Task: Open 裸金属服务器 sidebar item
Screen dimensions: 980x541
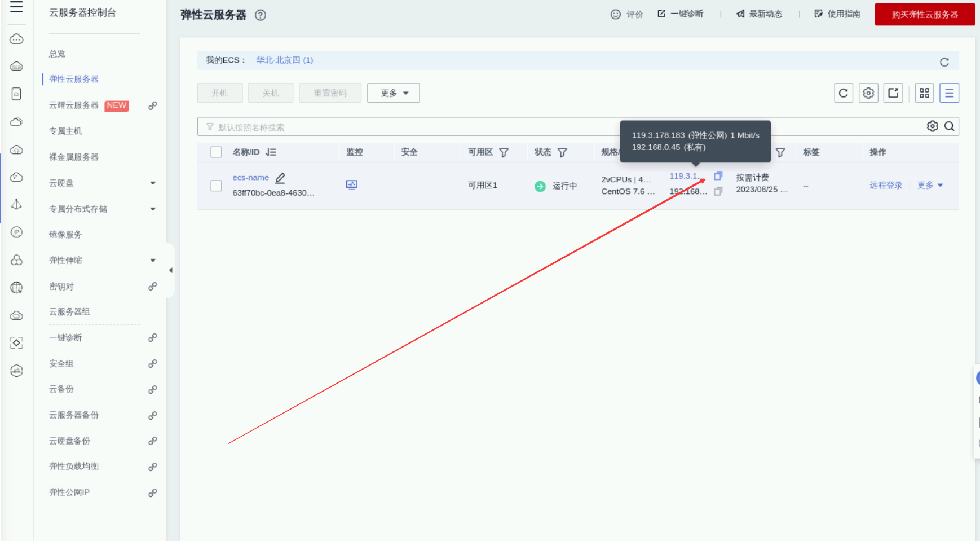Action: point(74,157)
